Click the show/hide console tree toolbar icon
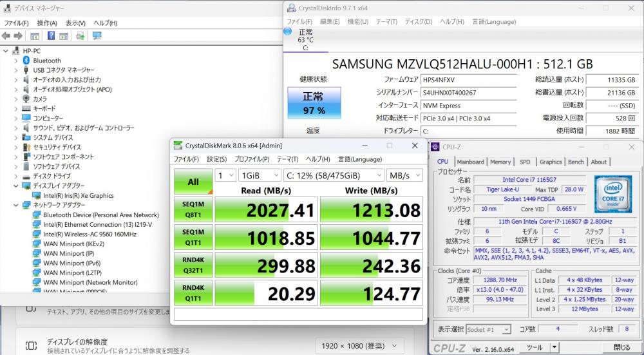 35,36
